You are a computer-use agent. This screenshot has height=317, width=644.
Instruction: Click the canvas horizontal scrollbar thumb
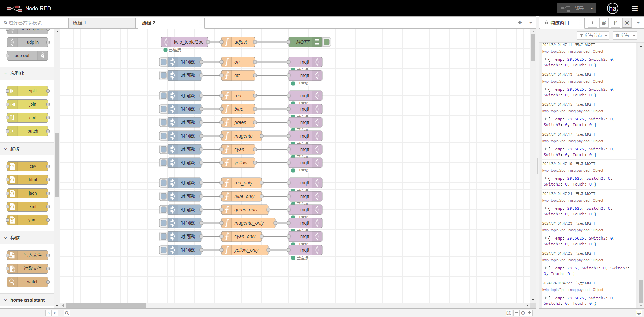point(106,305)
